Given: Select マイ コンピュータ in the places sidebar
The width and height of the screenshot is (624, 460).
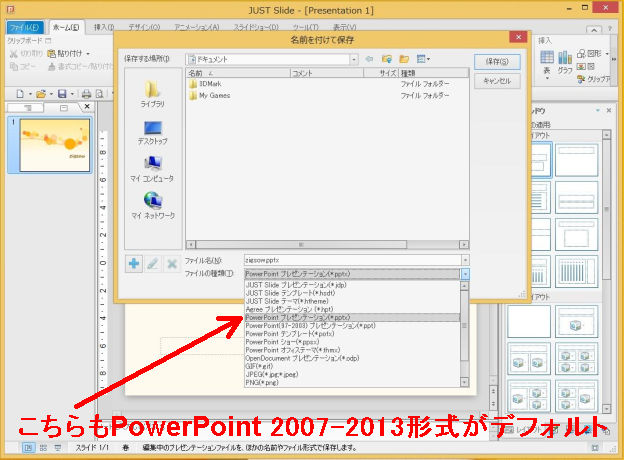Looking at the screenshot, I should point(152,169).
